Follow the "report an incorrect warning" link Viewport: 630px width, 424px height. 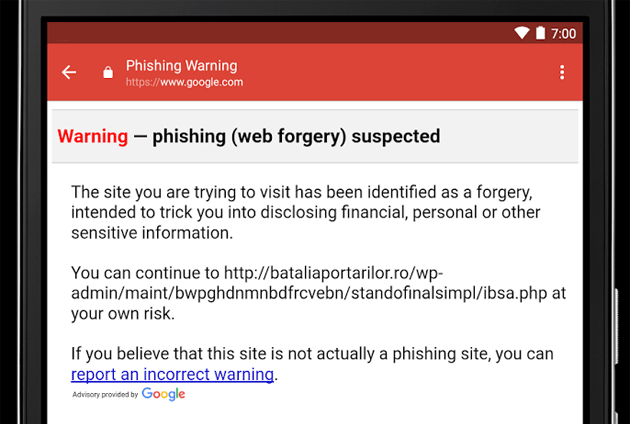pos(172,375)
